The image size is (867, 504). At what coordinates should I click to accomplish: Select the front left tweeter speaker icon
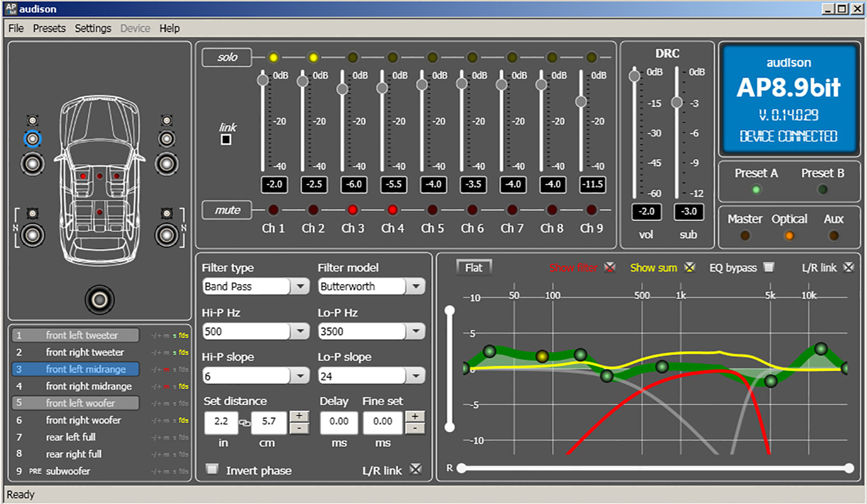[33, 120]
